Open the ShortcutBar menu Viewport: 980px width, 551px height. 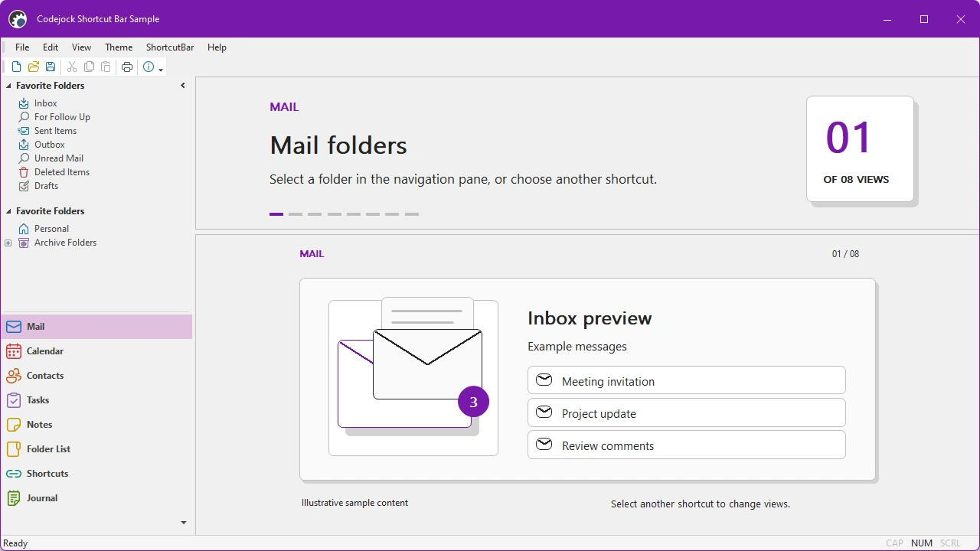[x=170, y=47]
